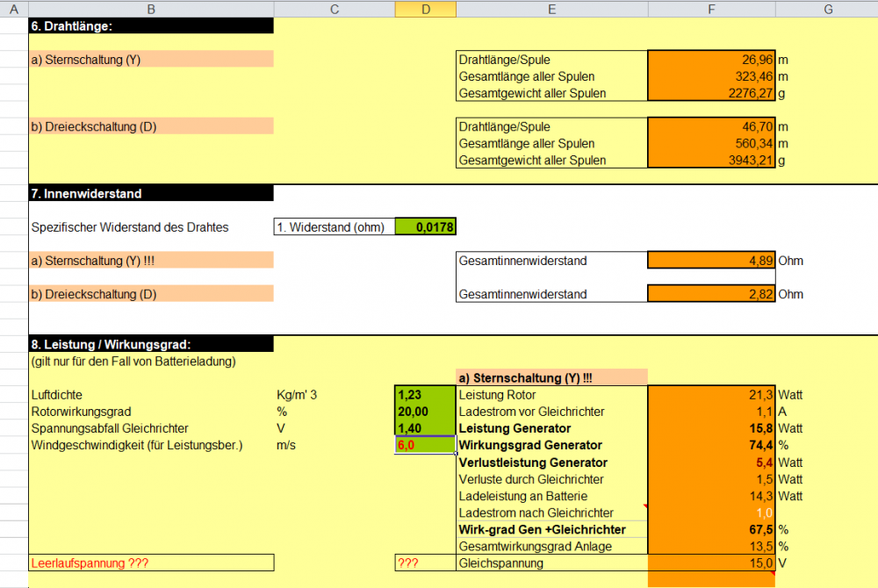Viewport: 878px width, 588px height.
Task: Select the '1. Widerstand (ohm)' label cell
Action: (335, 227)
